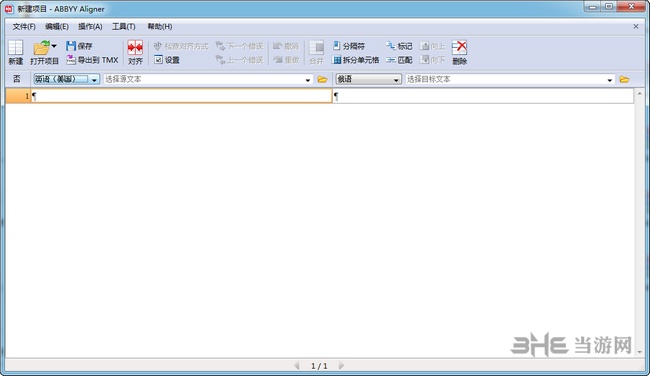This screenshot has height=376, width=650.
Task: Go to next page arrow
Action: coord(341,365)
